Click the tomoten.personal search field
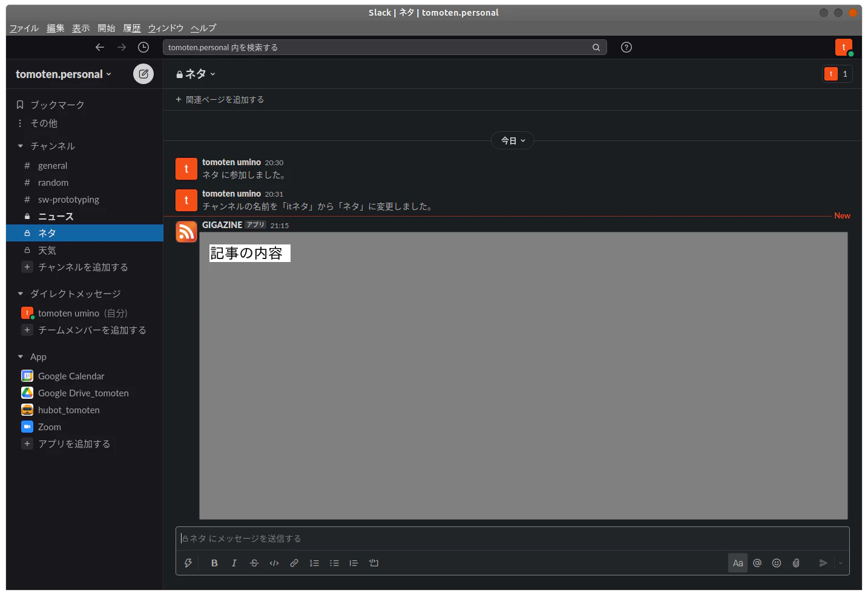 click(385, 47)
